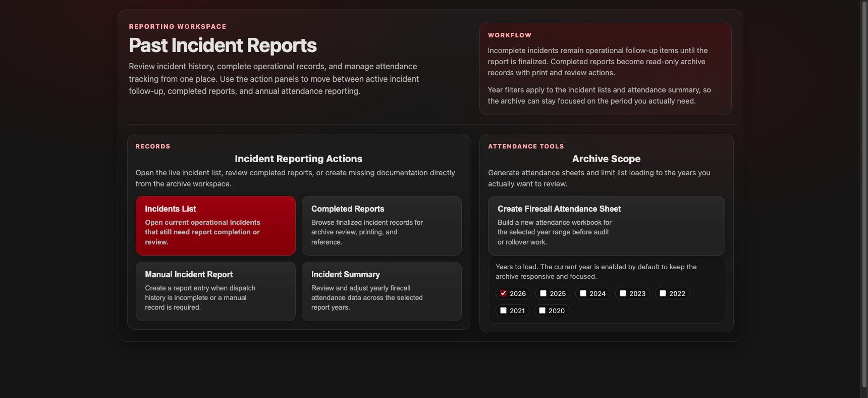Open the Completed Reports card
The width and height of the screenshot is (868, 398).
382,225
